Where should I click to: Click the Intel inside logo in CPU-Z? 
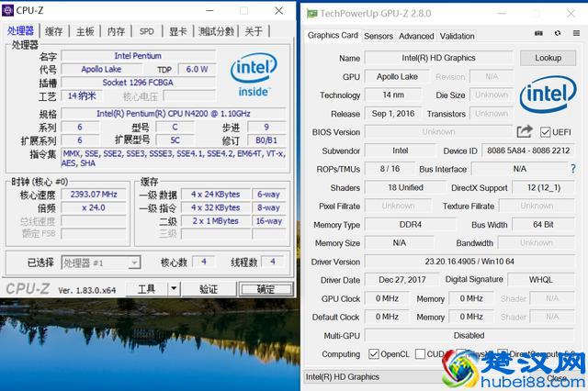[x=254, y=74]
